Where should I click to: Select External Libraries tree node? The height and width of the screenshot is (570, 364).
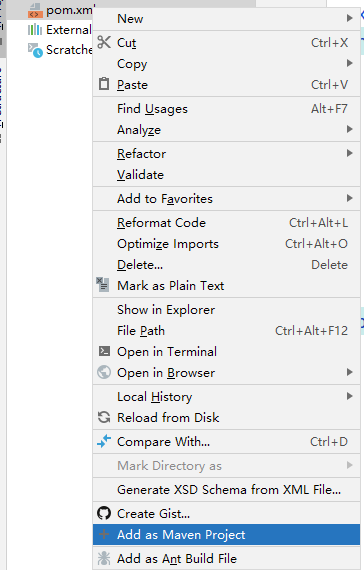tap(60, 30)
